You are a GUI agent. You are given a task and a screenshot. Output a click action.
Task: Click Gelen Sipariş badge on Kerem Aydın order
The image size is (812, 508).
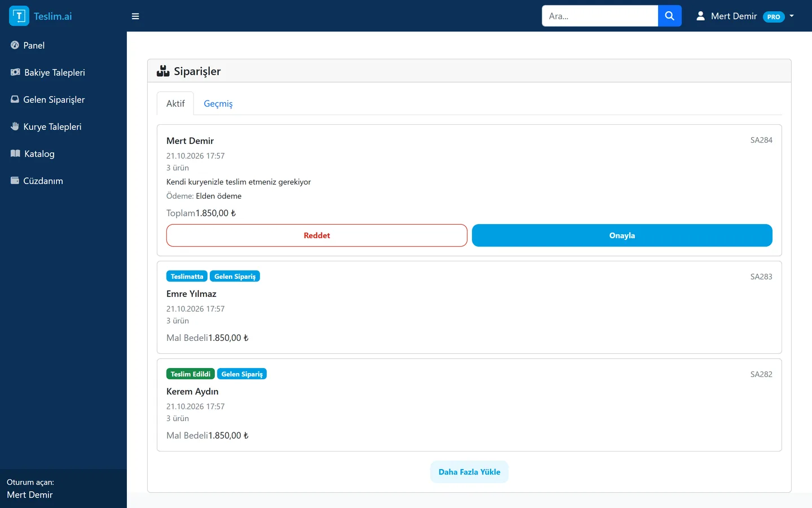(242, 374)
